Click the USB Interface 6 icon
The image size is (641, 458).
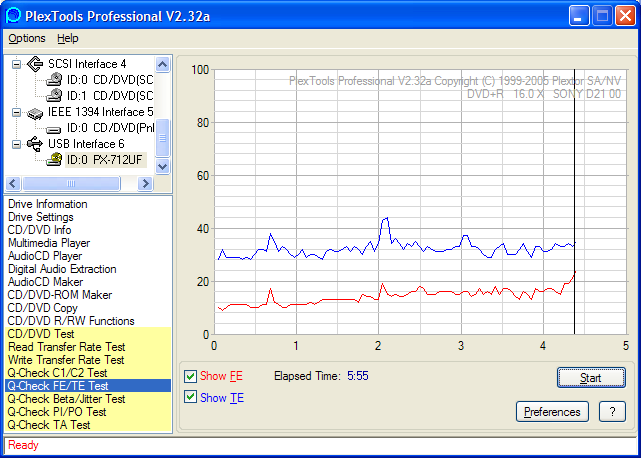35,144
